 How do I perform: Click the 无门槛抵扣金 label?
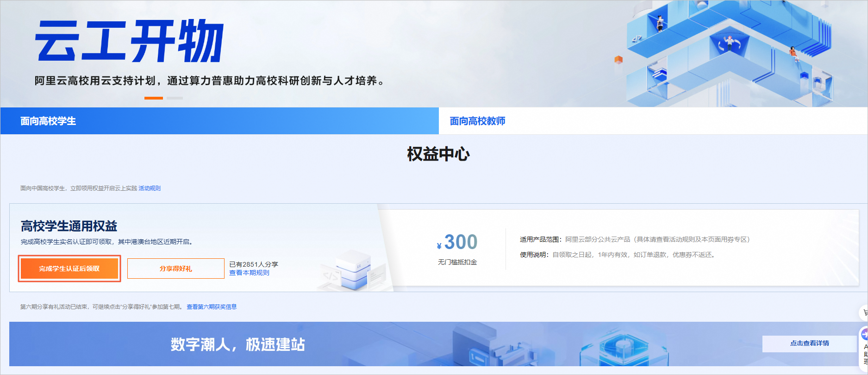(457, 262)
